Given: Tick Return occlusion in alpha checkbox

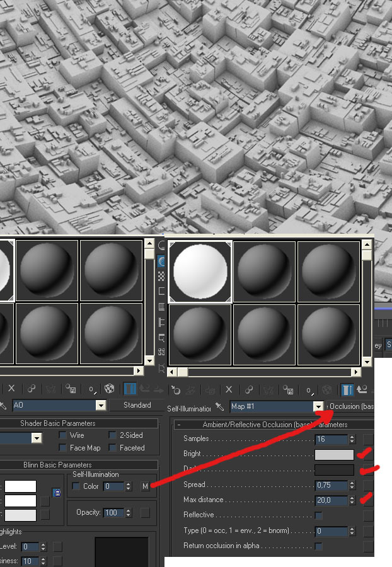Looking at the screenshot, I should [319, 546].
